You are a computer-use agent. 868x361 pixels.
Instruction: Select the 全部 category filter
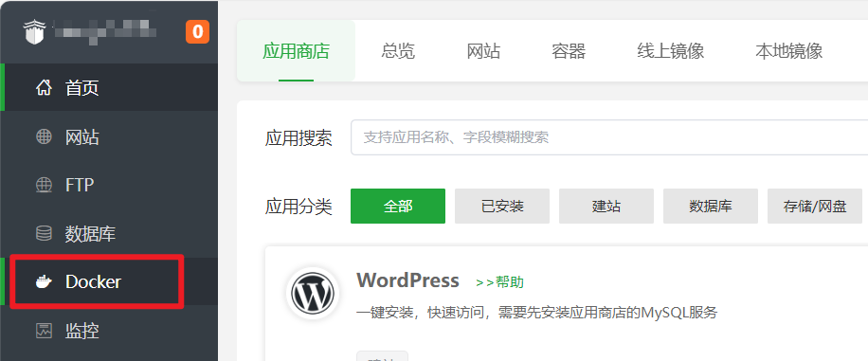pyautogui.click(x=398, y=206)
